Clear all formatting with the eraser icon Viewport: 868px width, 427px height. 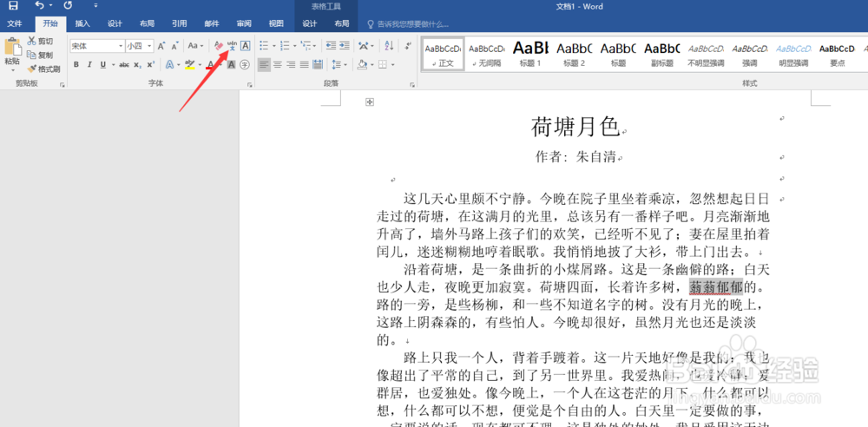[219, 45]
